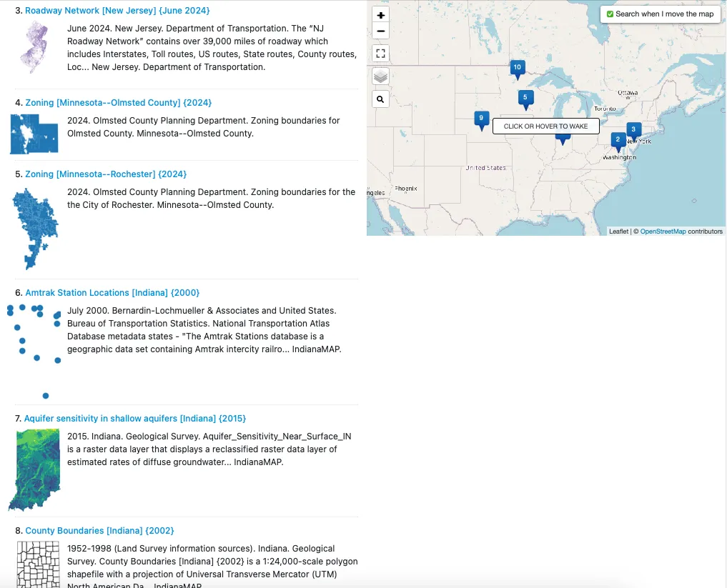Viewport: 727px width, 588px height.
Task: Open the map layers control
Action: [x=381, y=76]
